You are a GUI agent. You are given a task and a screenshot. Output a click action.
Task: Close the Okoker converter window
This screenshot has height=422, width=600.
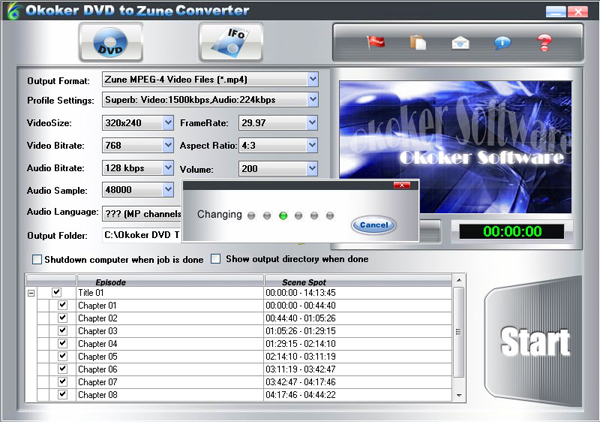coord(578,11)
